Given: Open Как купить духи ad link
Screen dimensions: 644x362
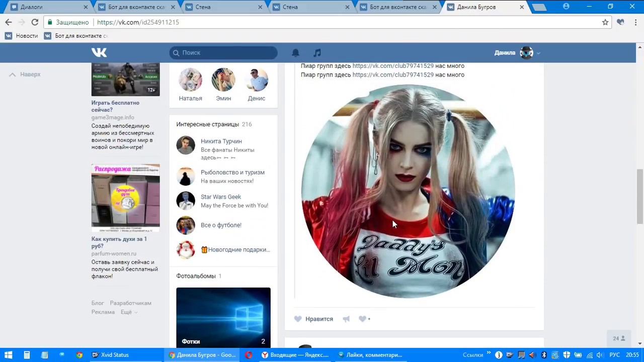Looking at the screenshot, I should click(119, 242).
